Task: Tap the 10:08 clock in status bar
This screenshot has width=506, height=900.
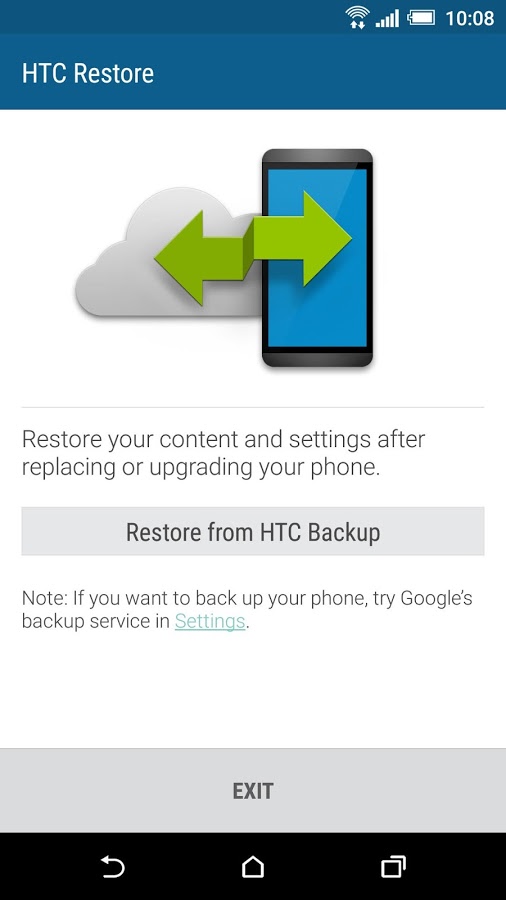Action: click(x=469, y=18)
